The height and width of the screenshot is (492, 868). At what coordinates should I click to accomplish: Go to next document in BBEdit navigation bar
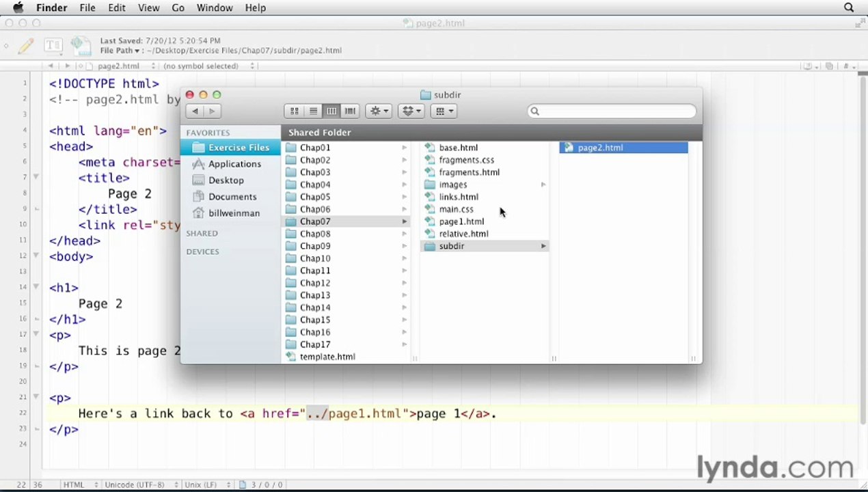coord(67,66)
